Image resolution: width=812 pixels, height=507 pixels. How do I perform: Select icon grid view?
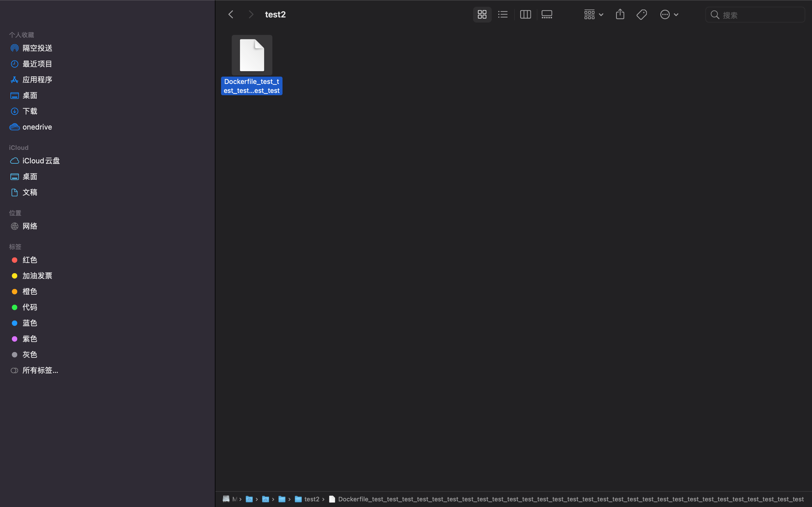[x=482, y=14]
